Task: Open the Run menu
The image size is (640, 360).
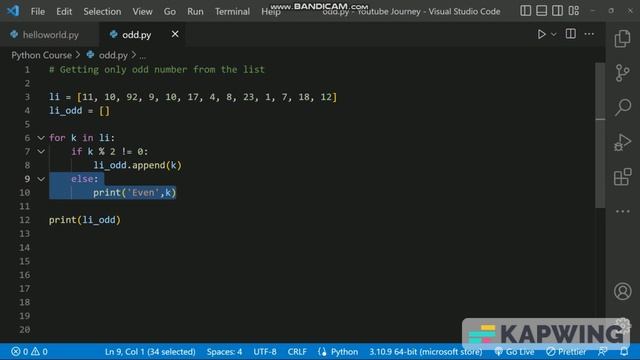Action: (195, 11)
